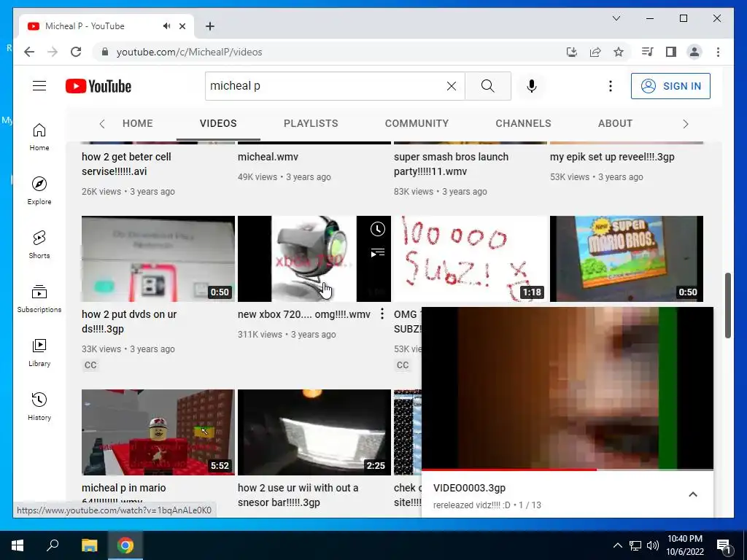The height and width of the screenshot is (560, 747).
Task: Open Chrome media controls icon
Action: 647,52
